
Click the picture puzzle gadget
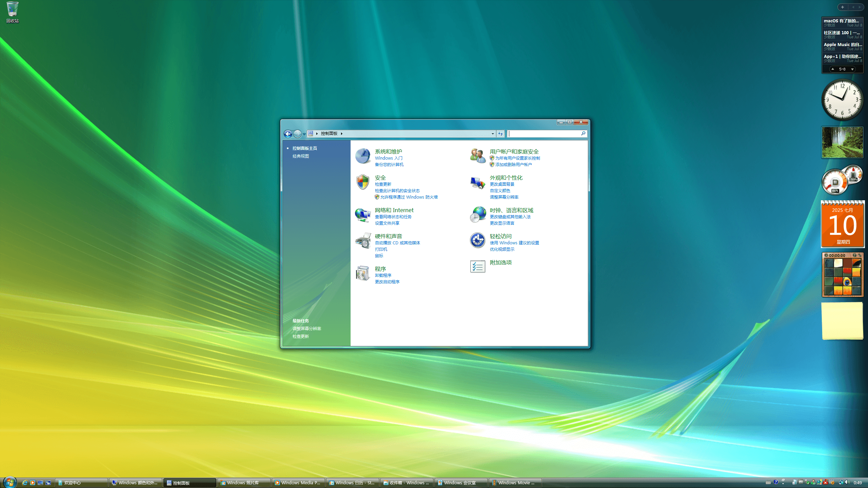tap(842, 275)
